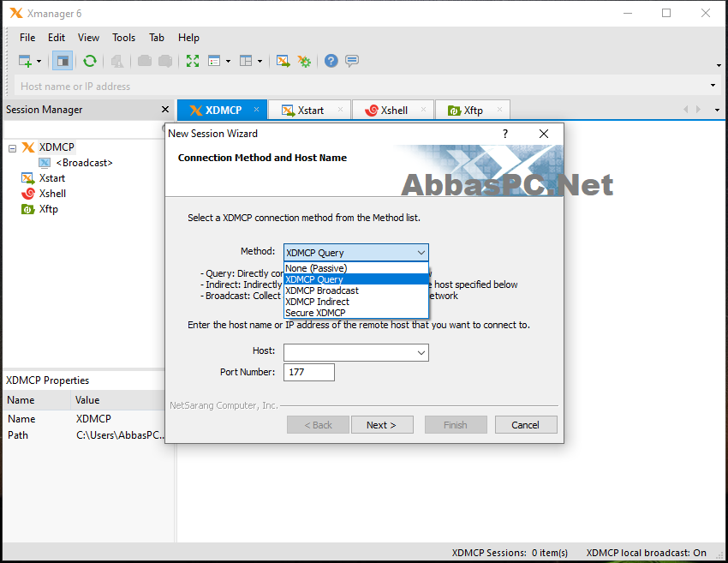
Task: Open the layout arrangement dropdown arrow
Action: 260,61
